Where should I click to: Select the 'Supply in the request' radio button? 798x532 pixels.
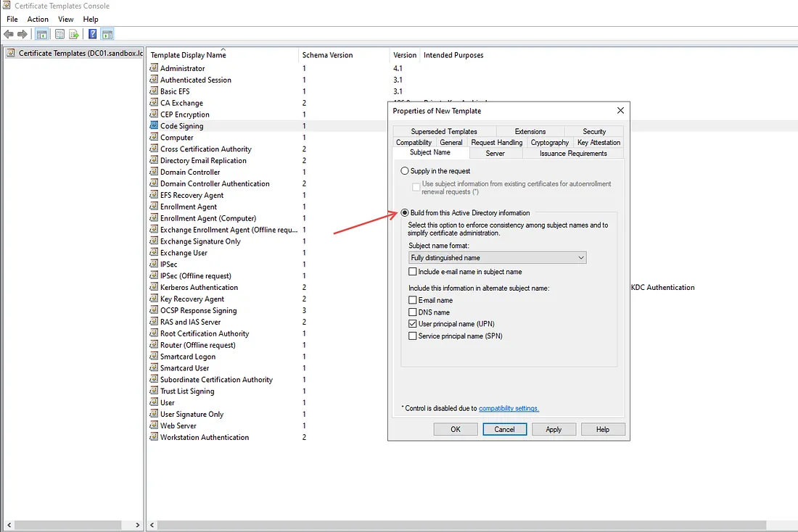pyautogui.click(x=405, y=171)
